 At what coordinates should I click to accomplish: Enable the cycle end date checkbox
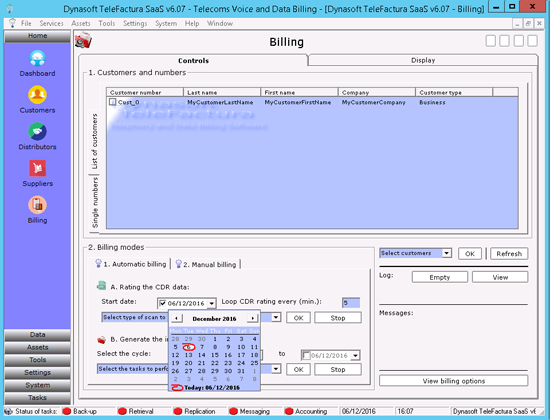pos(306,355)
